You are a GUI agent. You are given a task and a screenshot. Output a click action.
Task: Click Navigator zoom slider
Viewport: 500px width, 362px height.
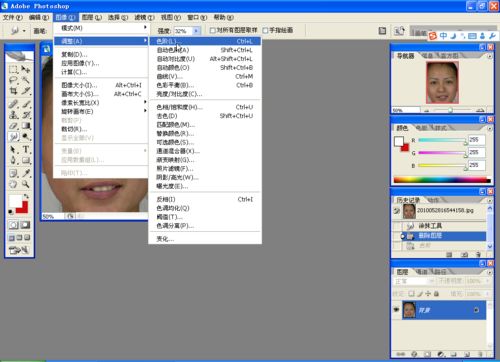450,110
